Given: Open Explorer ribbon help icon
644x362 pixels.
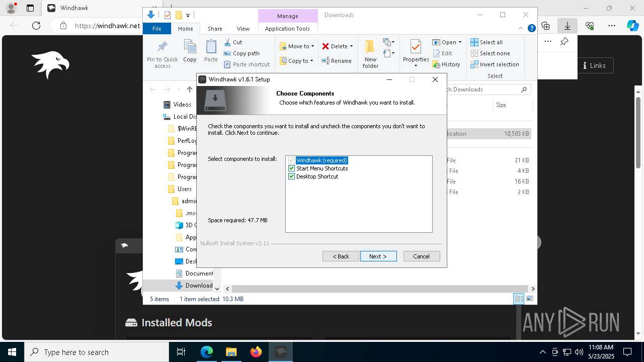Looking at the screenshot, I should (x=531, y=29).
